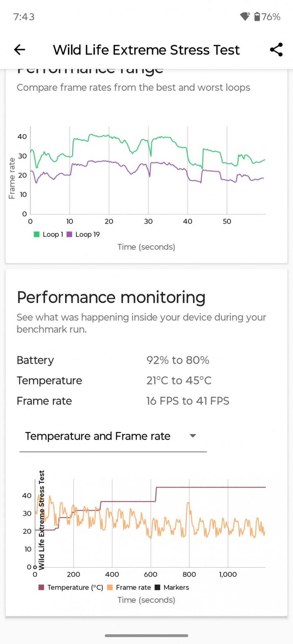Tap the back arrow icon
Screen dimensions: 293x644
[x=19, y=50]
